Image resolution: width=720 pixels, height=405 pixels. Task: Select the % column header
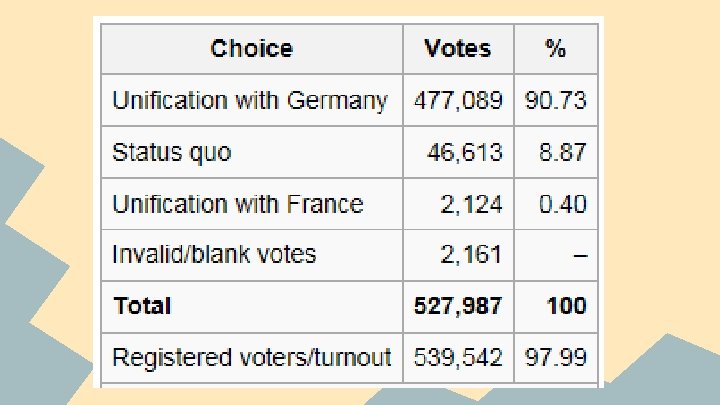554,49
